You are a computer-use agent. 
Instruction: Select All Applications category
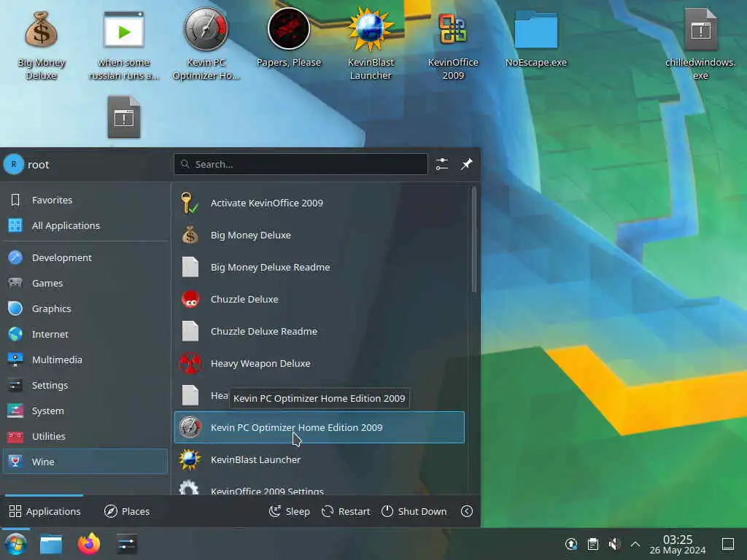coord(85,225)
